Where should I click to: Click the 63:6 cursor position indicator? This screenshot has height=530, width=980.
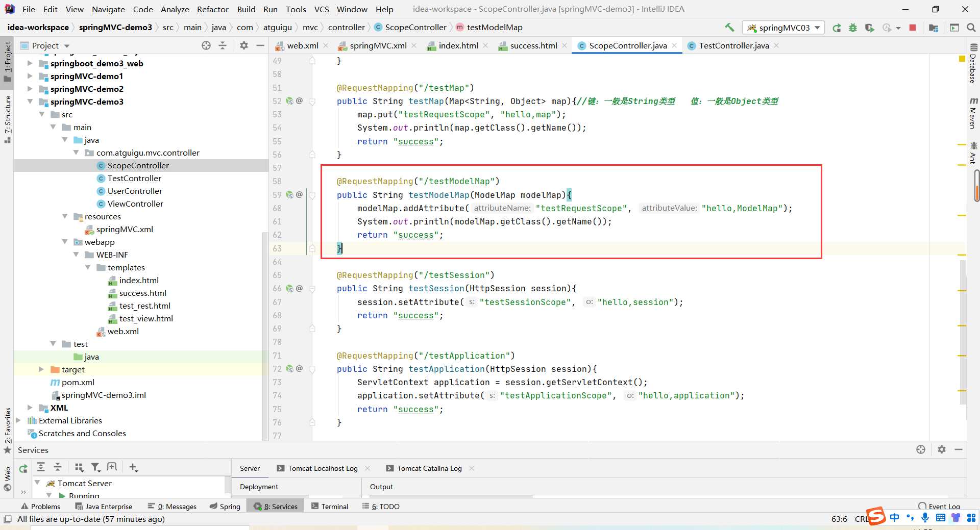click(839, 519)
